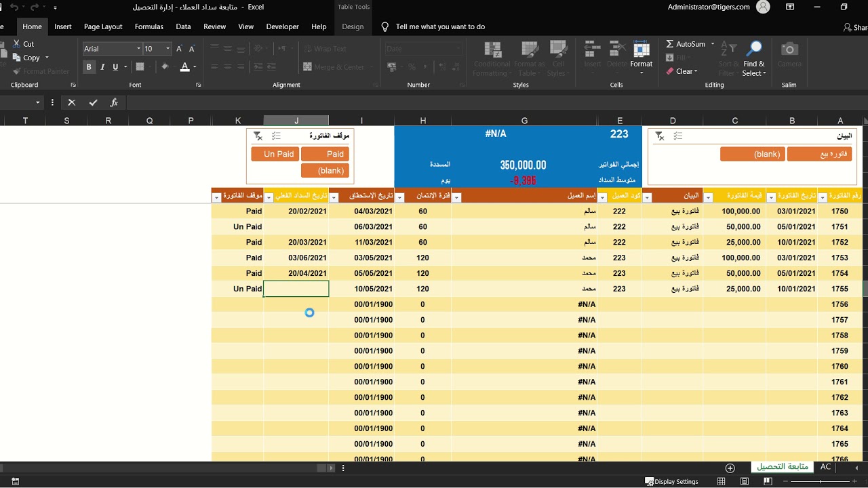Click the Italic formatting icon
Viewport: 868px width, 488px height.
pyautogui.click(x=102, y=66)
